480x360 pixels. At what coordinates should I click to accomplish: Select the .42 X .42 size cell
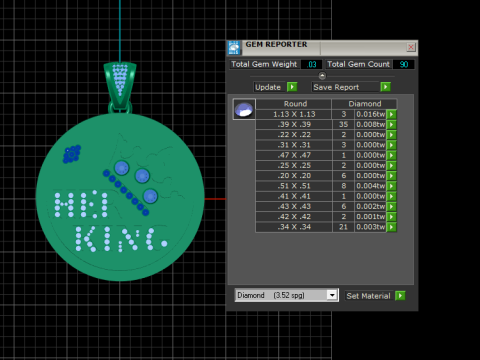pos(294,217)
